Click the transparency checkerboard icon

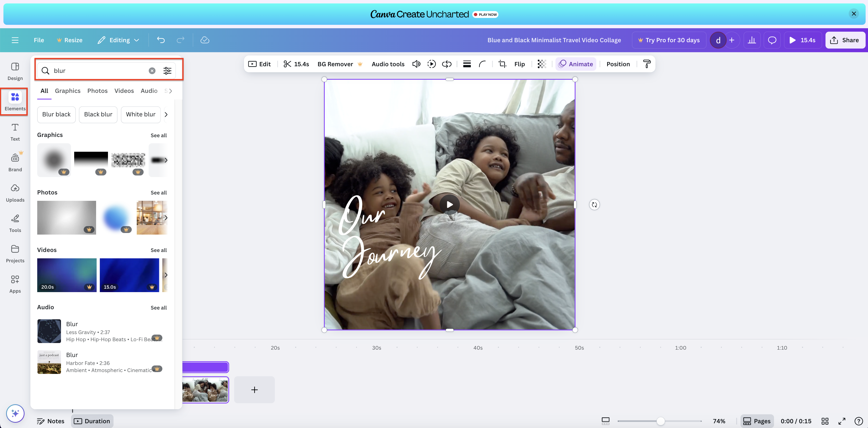[x=541, y=64]
